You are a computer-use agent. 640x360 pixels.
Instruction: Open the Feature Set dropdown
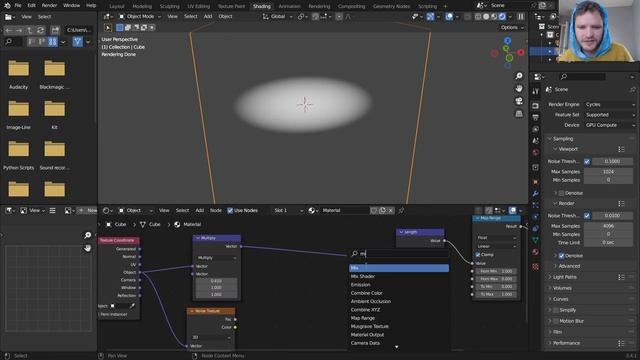click(x=610, y=115)
